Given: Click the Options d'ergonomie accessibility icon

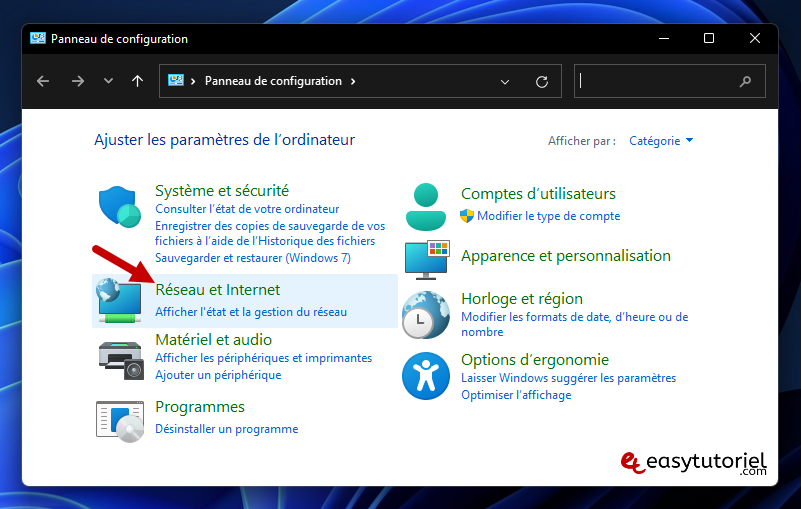Looking at the screenshot, I should 426,376.
